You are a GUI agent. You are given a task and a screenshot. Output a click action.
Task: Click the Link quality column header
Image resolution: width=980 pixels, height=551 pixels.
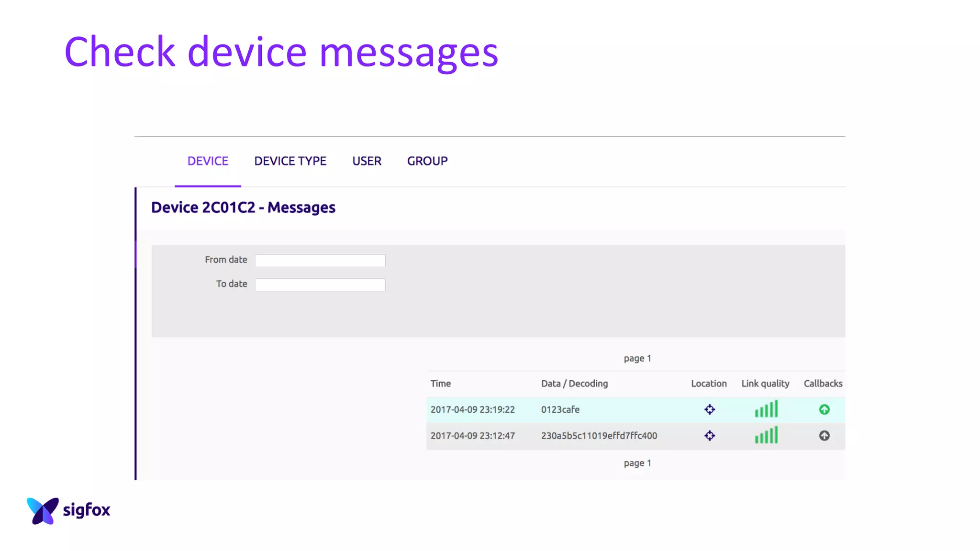click(765, 384)
